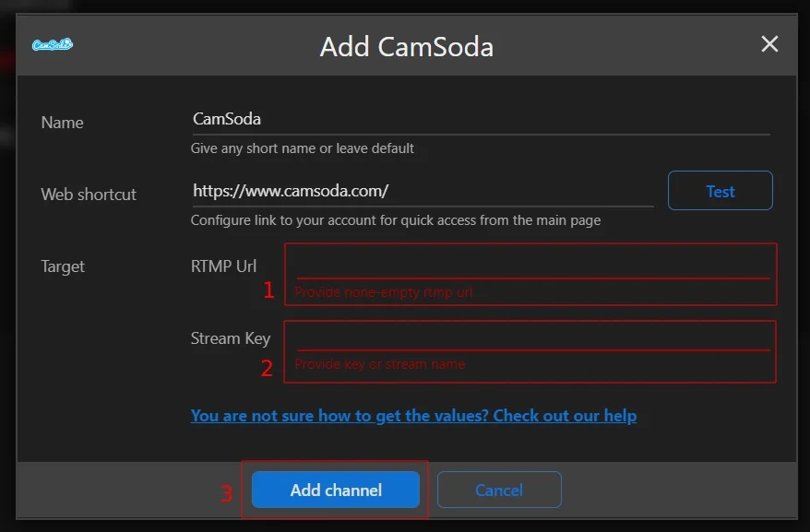This screenshot has width=810, height=532.
Task: Click the Add channel button
Action: (x=335, y=490)
